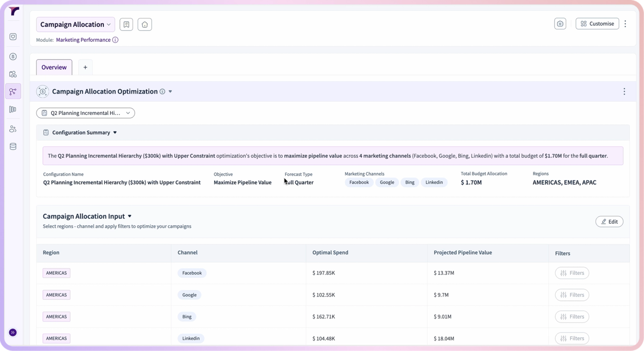Open the columns chart sidebar icon
The image size is (644, 351).
point(13,109)
